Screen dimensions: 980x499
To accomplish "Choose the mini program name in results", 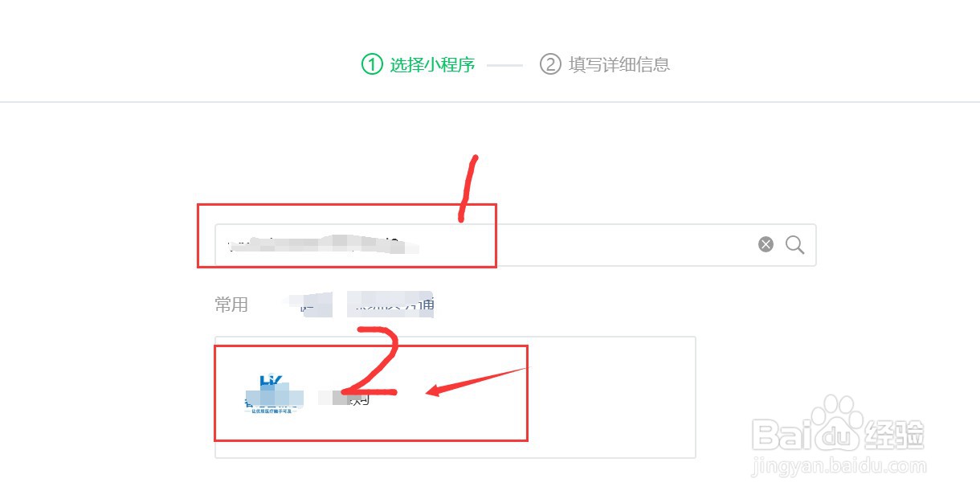I will tap(344, 398).
